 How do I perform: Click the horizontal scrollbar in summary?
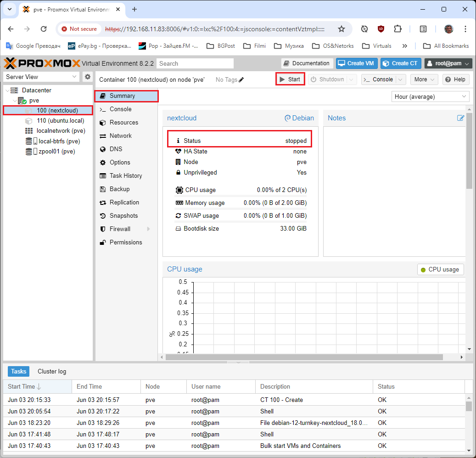tap(303, 357)
